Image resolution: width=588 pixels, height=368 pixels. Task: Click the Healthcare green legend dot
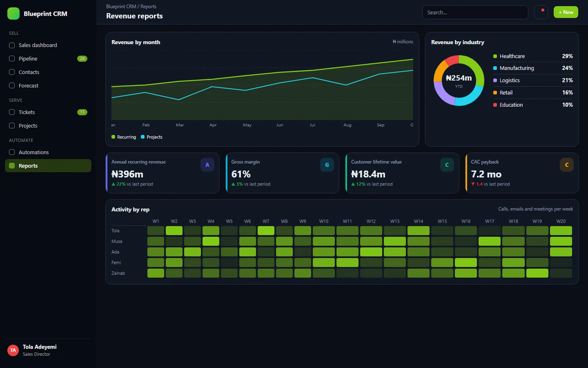click(x=495, y=56)
